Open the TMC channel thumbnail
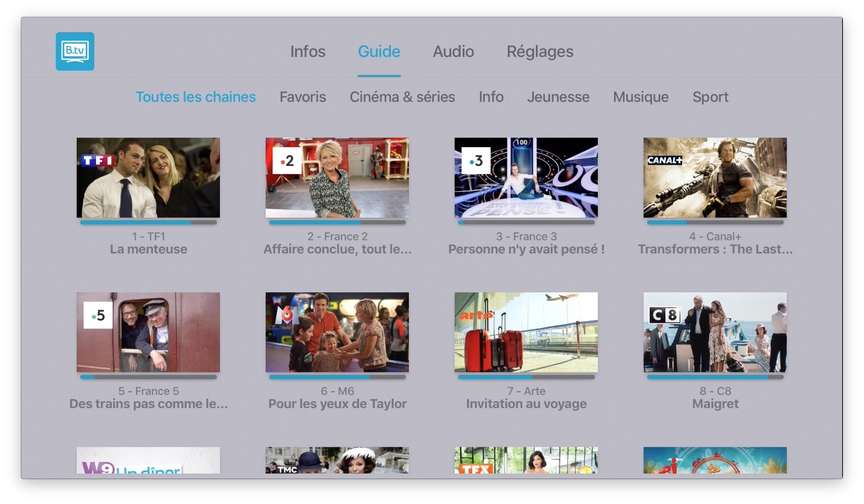Image resolution: width=864 pixels, height=504 pixels. point(337,460)
